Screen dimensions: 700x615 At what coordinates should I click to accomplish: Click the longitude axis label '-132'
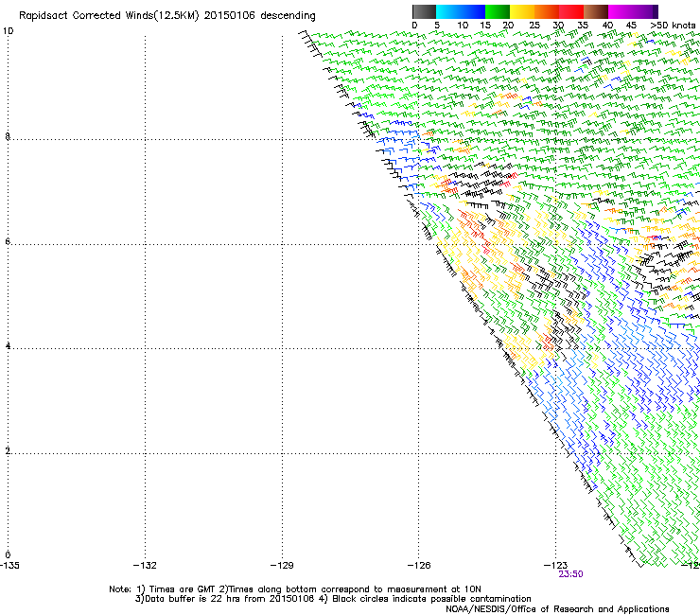pos(145,566)
